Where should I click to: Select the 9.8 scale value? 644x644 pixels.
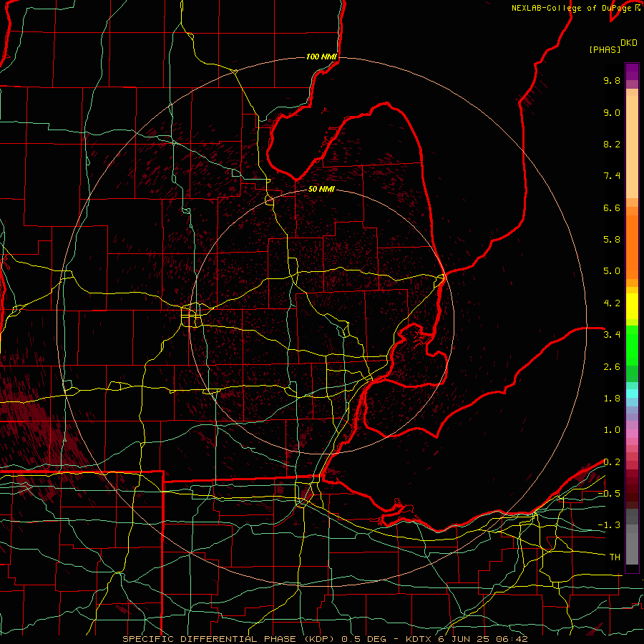point(612,80)
